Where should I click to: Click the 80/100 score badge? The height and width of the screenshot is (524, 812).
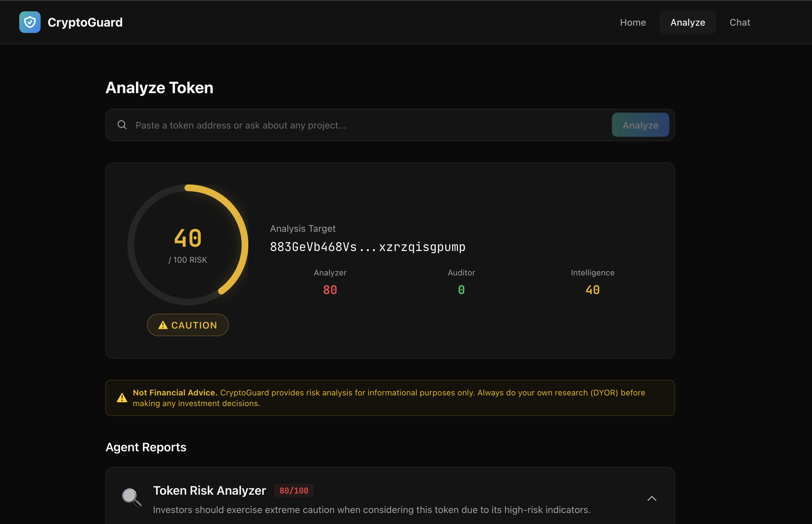click(x=294, y=491)
